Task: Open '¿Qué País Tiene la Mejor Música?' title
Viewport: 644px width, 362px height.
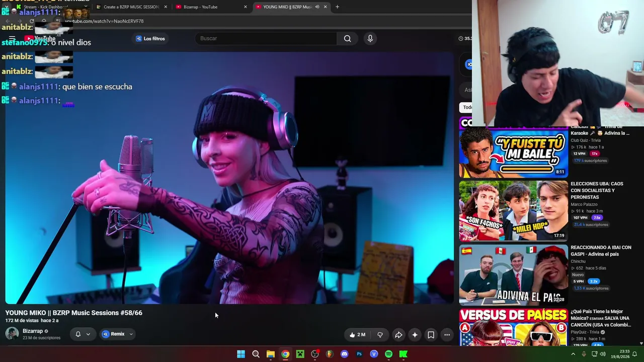Action: point(601,318)
